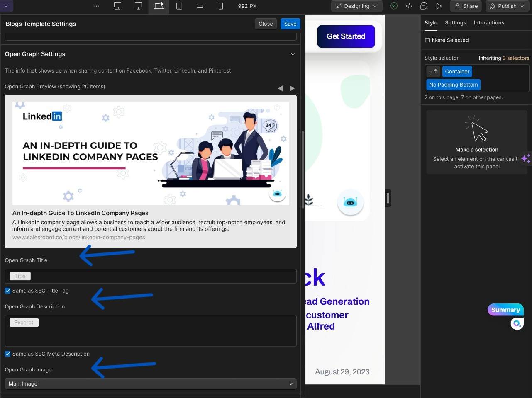Collapse the Open Graph Settings section
This screenshot has width=532, height=398.
293,54
